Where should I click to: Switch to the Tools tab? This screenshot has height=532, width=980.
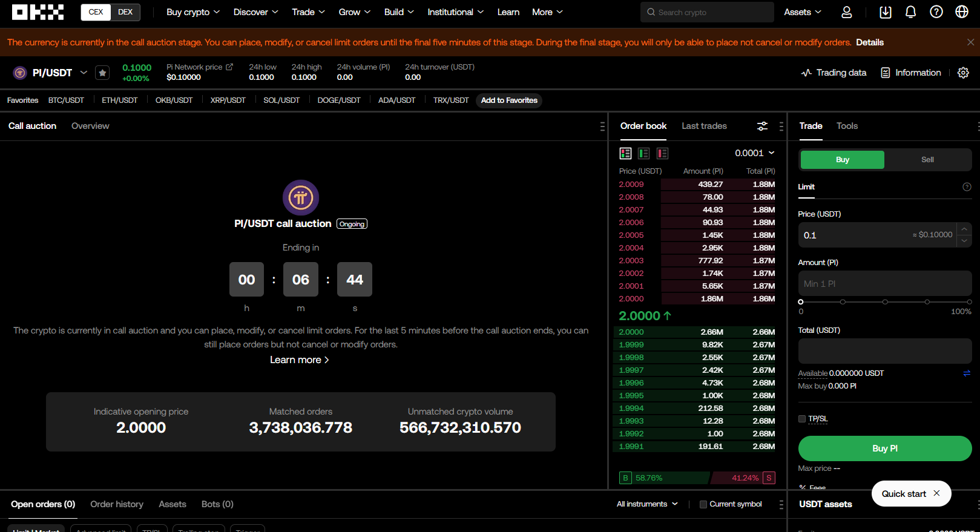(847, 126)
